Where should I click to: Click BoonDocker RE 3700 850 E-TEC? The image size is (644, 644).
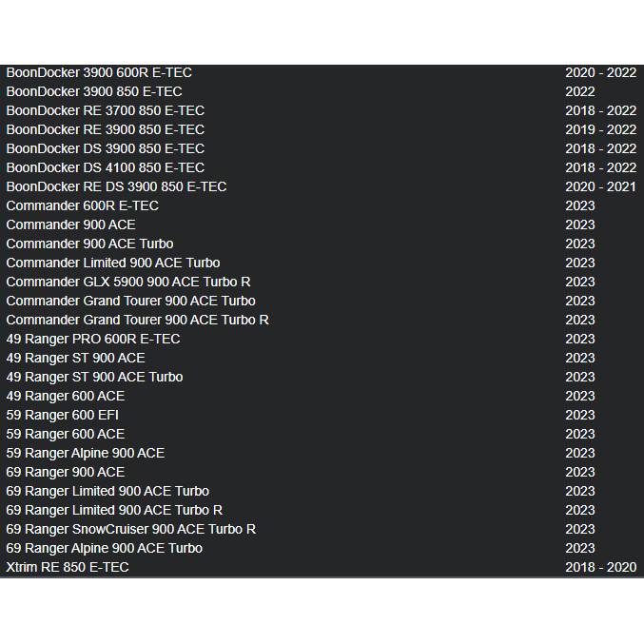[106, 110]
